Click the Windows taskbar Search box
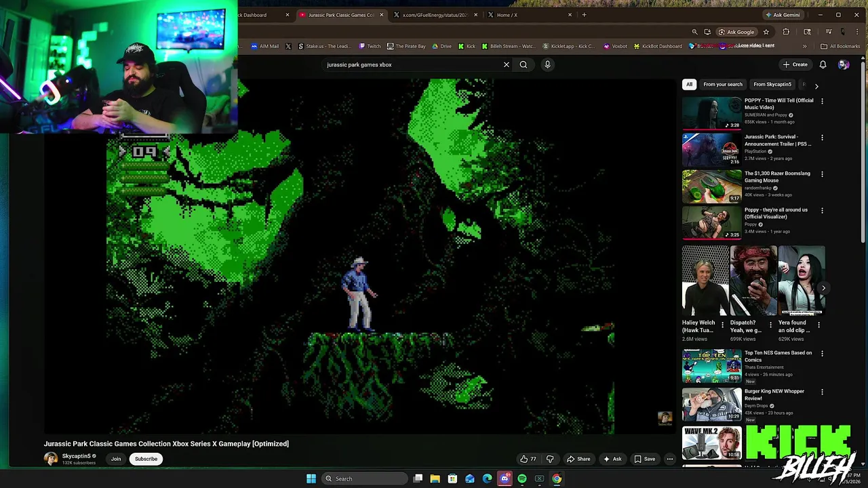The width and height of the screenshot is (868, 488). point(363,479)
